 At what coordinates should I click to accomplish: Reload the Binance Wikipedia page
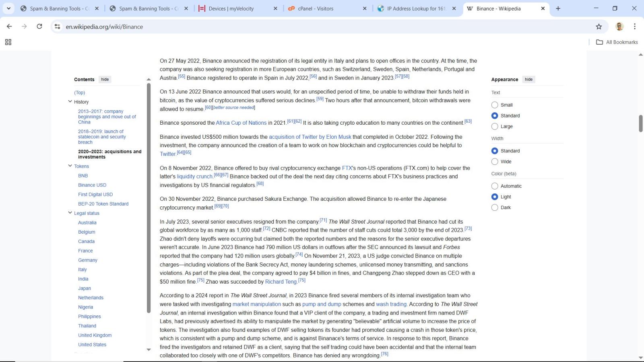tap(39, 27)
